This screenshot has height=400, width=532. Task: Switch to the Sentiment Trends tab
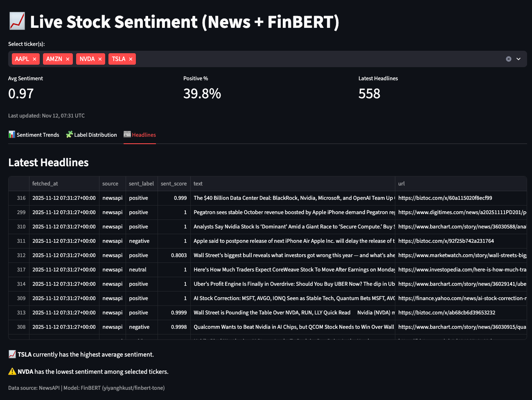click(34, 135)
